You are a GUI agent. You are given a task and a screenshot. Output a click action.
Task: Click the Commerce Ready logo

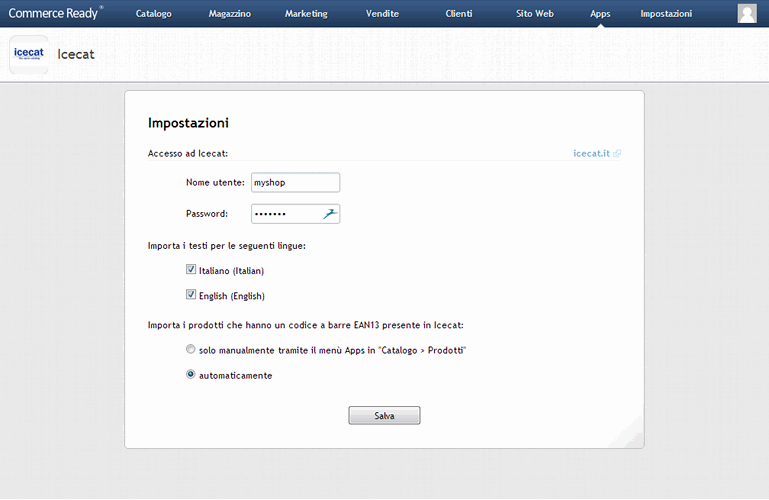[55, 13]
